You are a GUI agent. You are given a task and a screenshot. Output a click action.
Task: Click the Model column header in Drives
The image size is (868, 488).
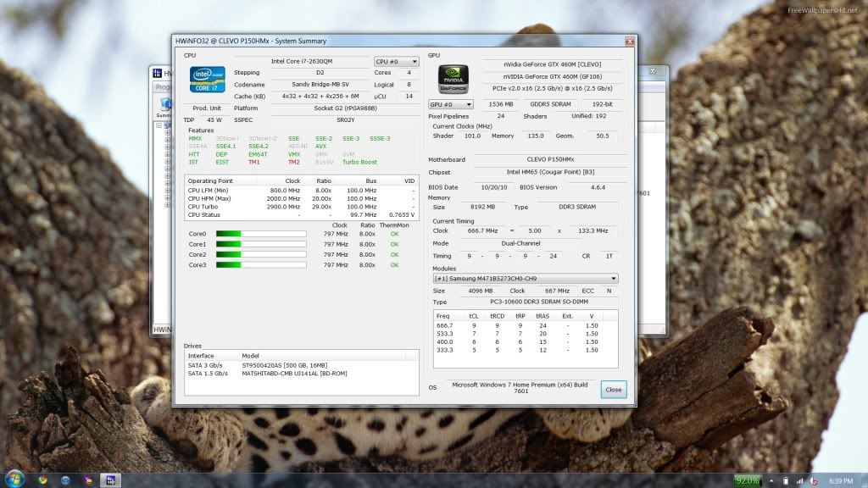(322, 356)
